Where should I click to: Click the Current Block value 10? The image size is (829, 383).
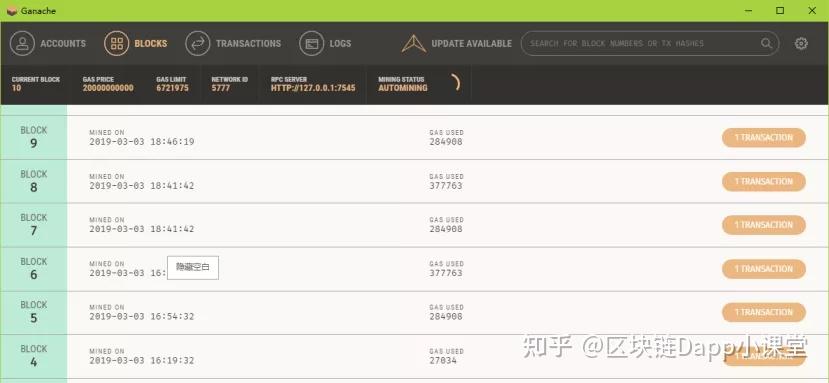16,88
